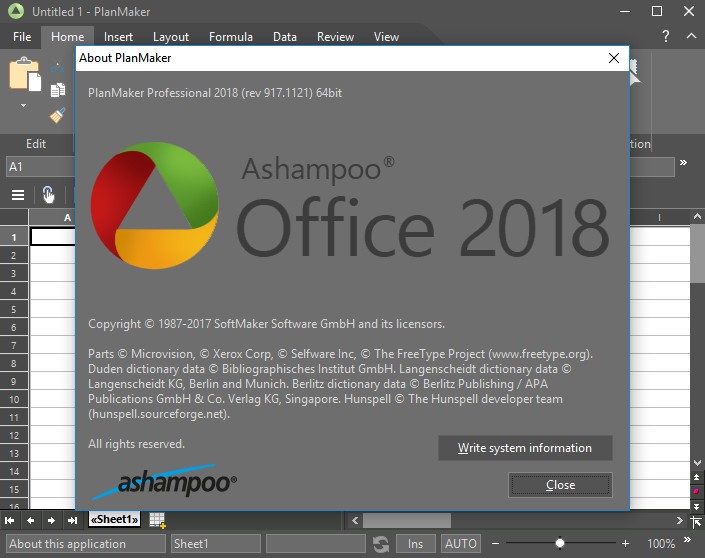Click Write system information button
Image resolution: width=705 pixels, height=558 pixels.
coord(525,448)
